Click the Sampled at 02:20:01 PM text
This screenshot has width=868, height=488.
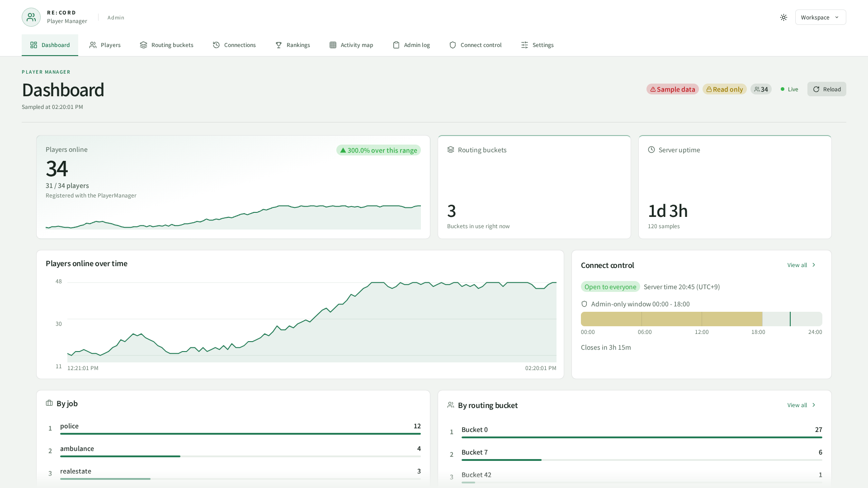52,107
